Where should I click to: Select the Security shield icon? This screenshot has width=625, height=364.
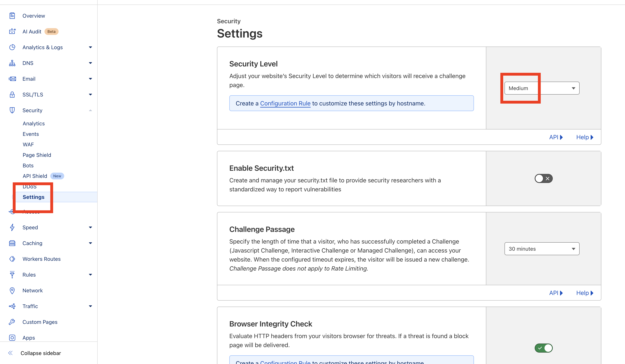click(x=12, y=110)
